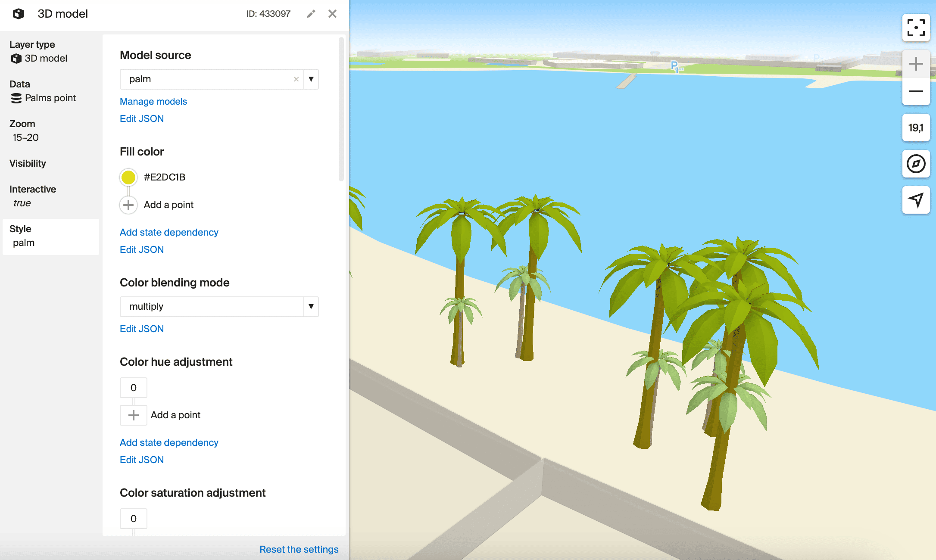Click the compass orientation icon
The image size is (936, 560).
(916, 164)
